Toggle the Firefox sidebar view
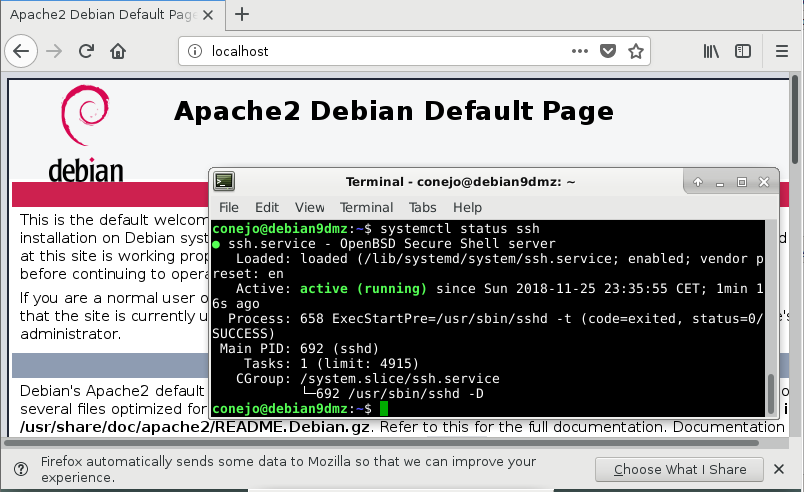 743,51
